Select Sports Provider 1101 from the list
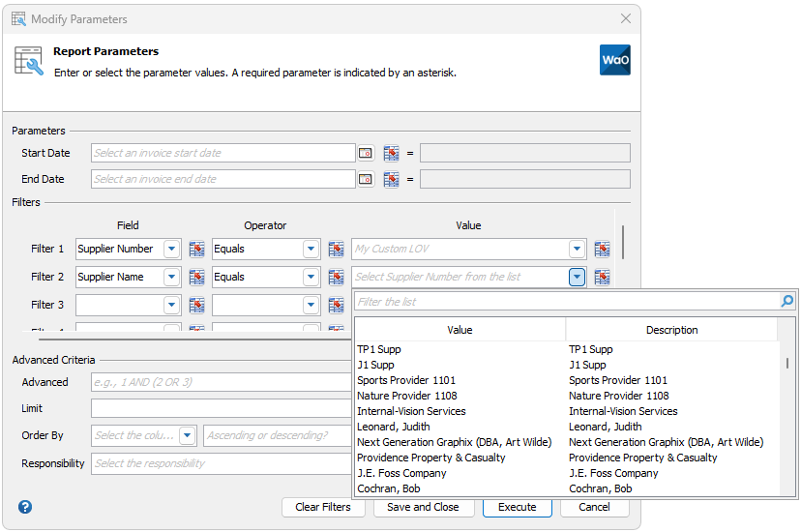 click(406, 380)
